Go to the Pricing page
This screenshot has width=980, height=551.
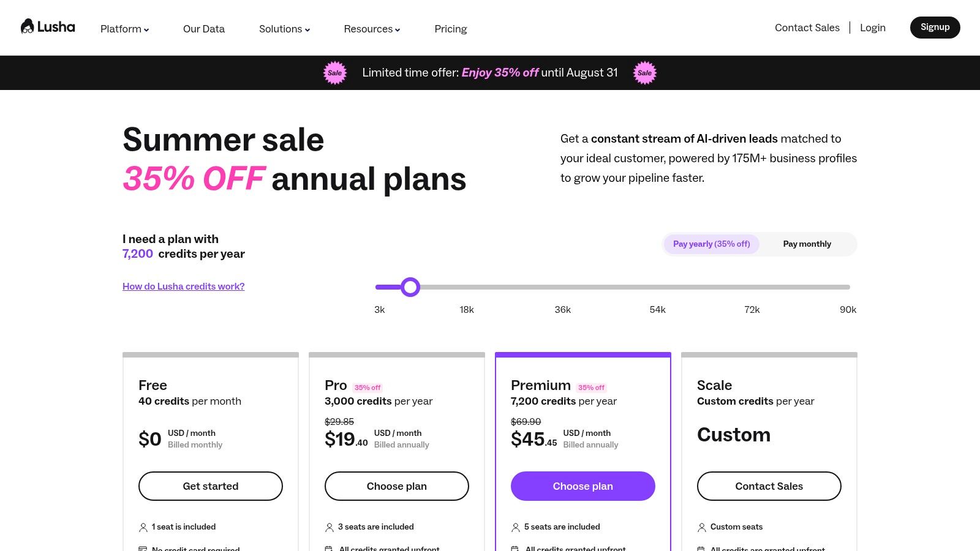tap(451, 29)
